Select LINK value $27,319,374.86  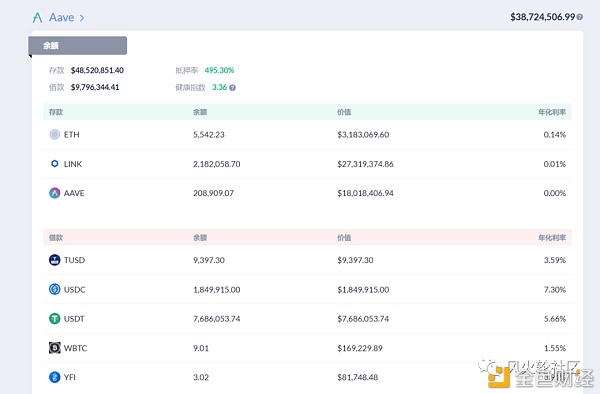[365, 164]
